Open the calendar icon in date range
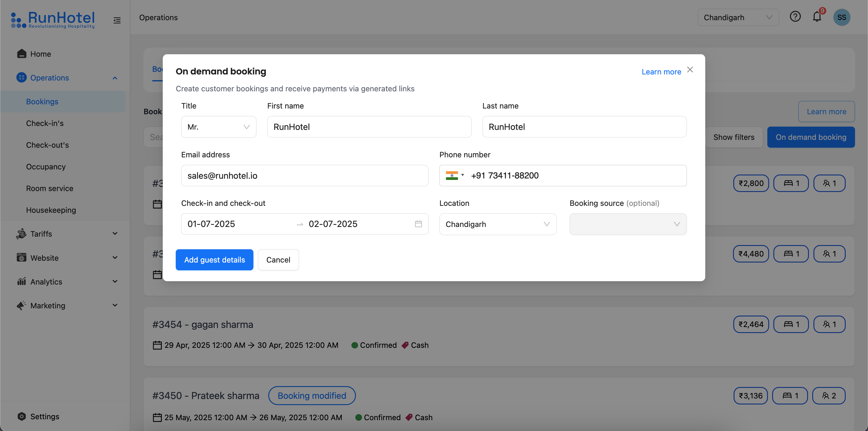 coord(418,224)
